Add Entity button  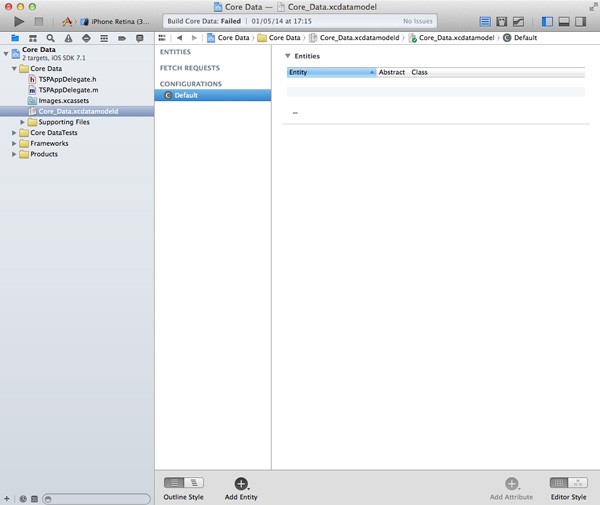(241, 489)
